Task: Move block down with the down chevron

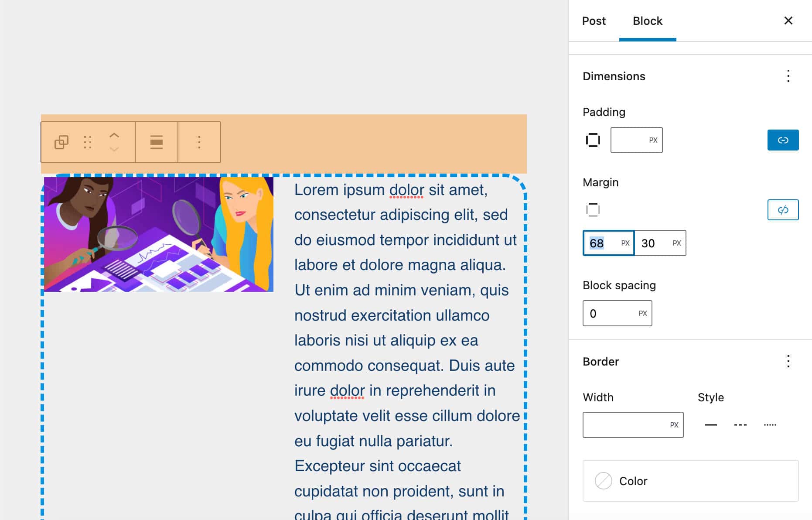Action: point(114,150)
